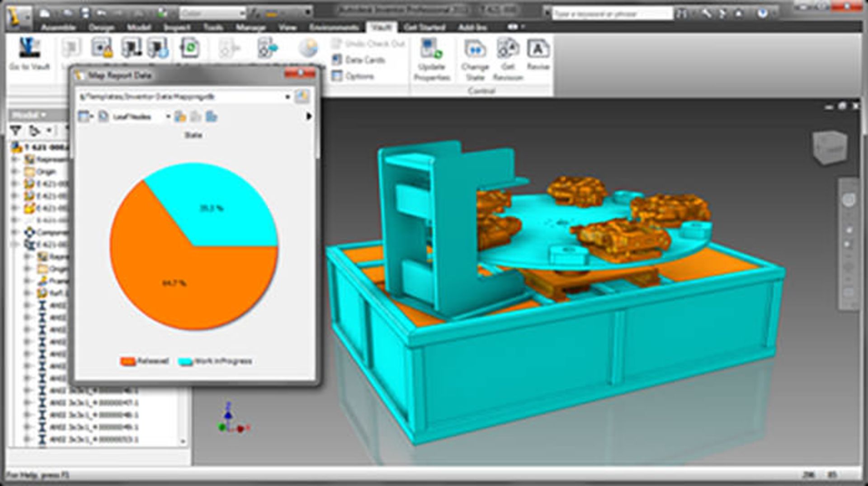Image resolution: width=868 pixels, height=486 pixels.
Task: Expand the Origin folder in browser tree
Action: (x=15, y=172)
